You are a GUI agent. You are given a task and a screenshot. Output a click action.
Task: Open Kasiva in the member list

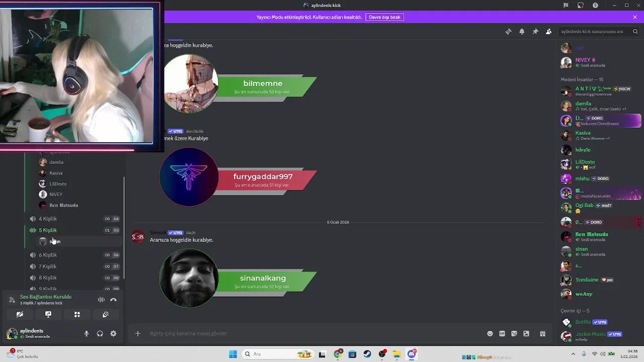(600, 135)
